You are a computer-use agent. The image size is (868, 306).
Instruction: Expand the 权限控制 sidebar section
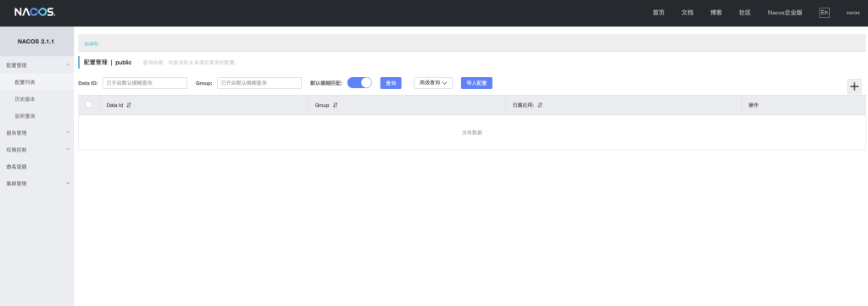point(36,150)
